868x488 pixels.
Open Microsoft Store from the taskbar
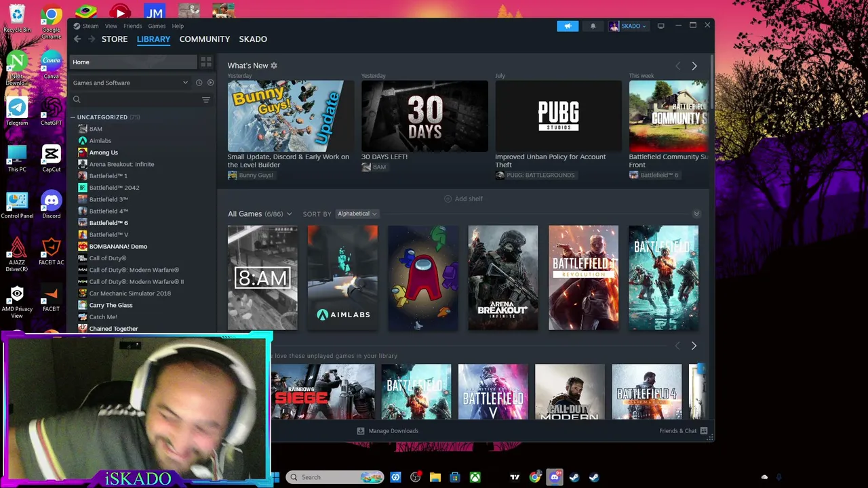pyautogui.click(x=455, y=477)
